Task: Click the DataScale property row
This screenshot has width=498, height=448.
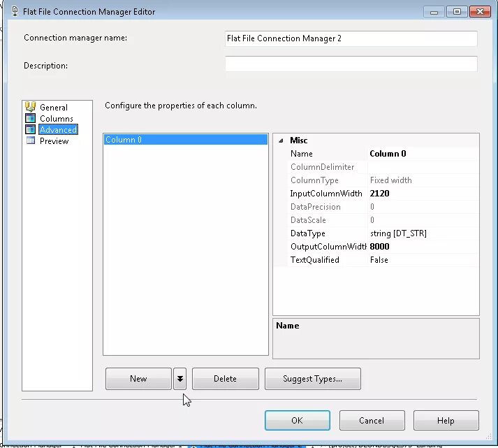Action: [x=383, y=220]
